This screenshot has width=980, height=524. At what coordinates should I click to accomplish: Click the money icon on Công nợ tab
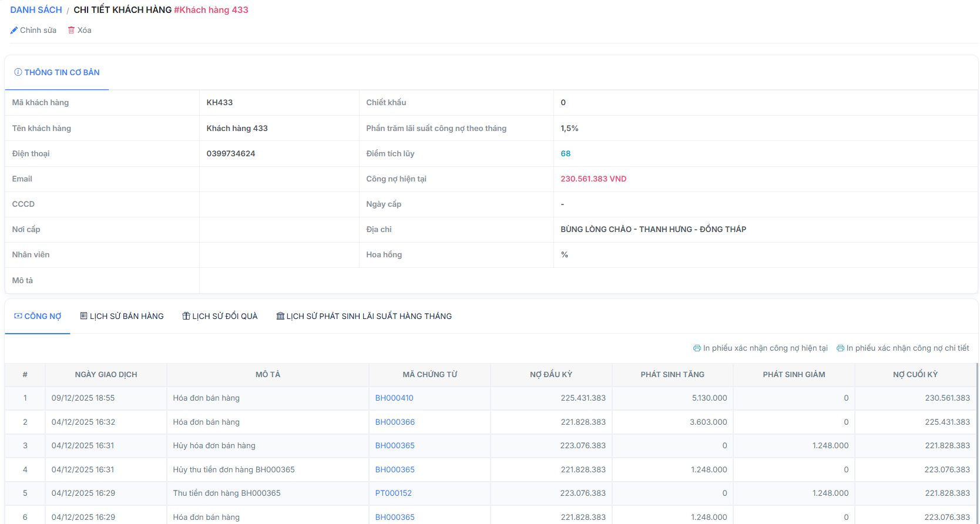tap(18, 316)
